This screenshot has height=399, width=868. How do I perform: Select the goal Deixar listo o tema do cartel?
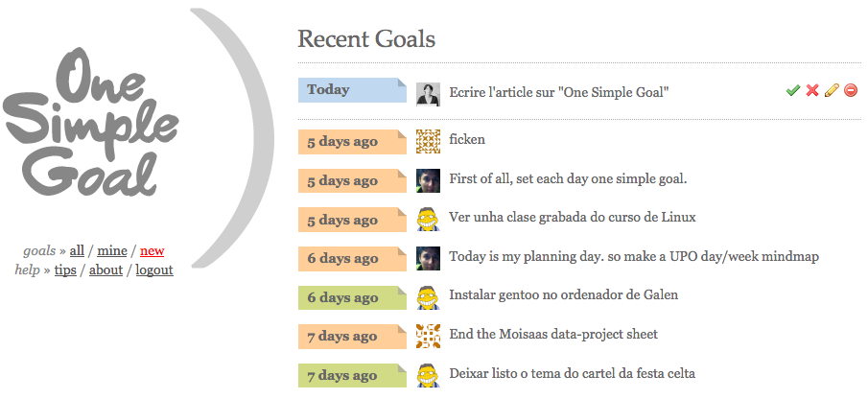click(572, 373)
